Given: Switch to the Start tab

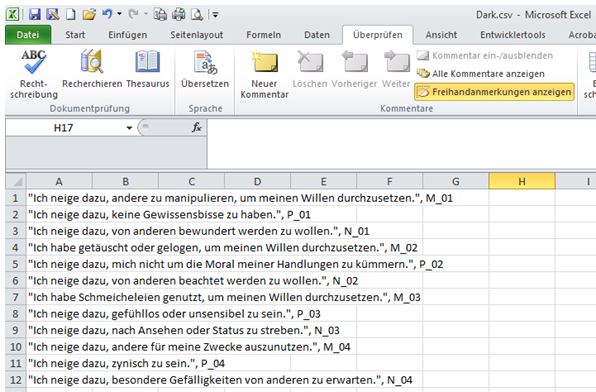Looking at the screenshot, I should 75,35.
